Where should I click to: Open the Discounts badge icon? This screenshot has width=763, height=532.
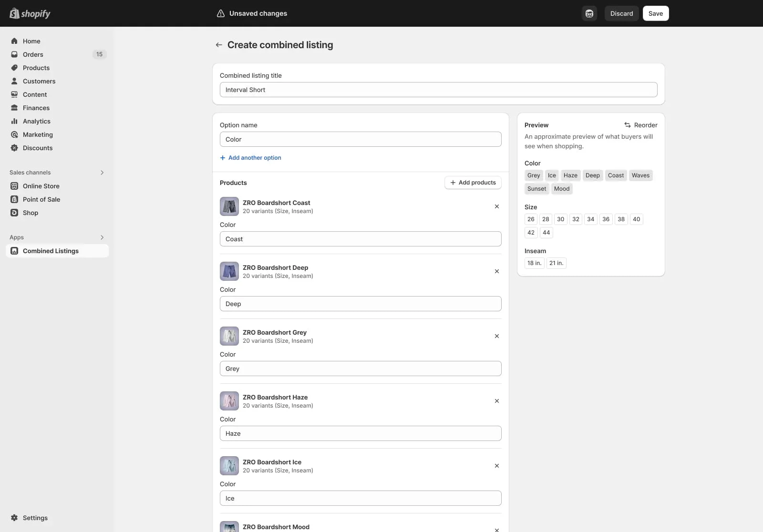pyautogui.click(x=14, y=148)
